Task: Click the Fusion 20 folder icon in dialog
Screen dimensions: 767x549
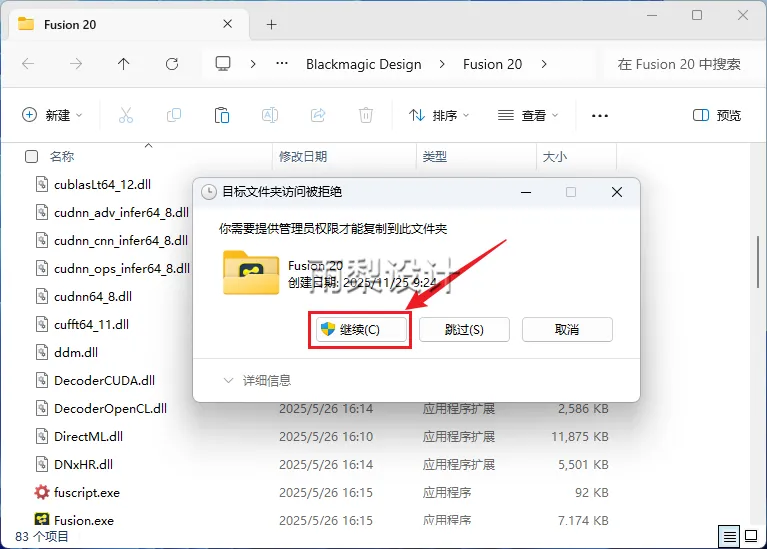Action: pos(251,273)
